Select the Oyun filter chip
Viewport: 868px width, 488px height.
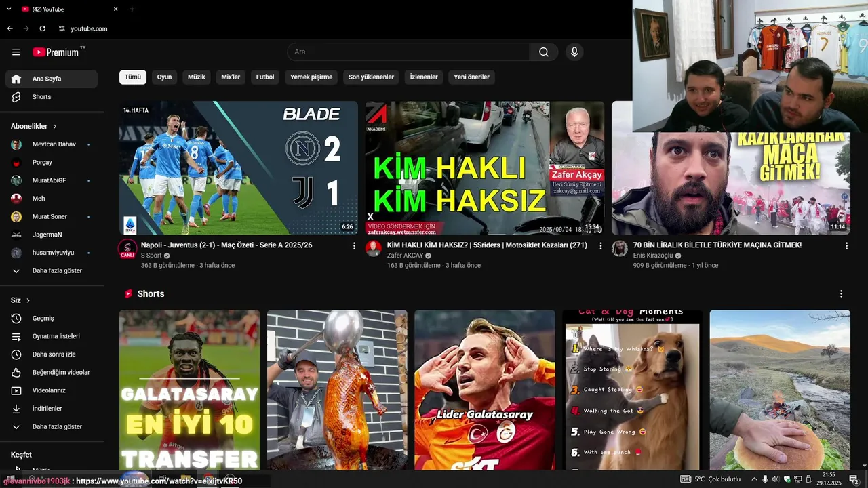click(165, 77)
